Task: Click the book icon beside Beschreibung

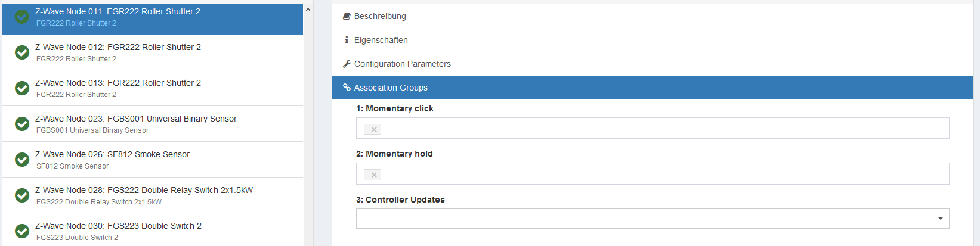Action: coord(347,16)
